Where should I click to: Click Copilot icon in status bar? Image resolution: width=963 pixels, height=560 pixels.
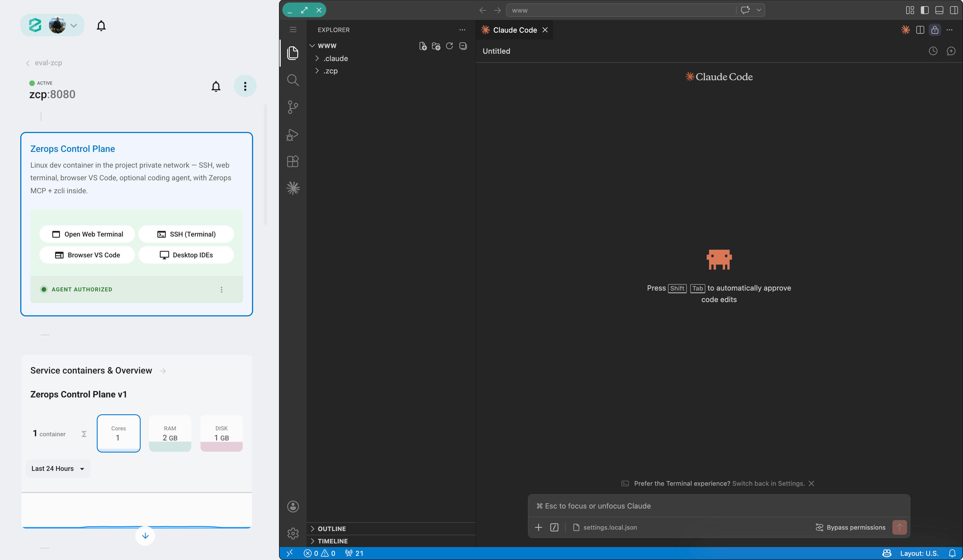tap(886, 553)
